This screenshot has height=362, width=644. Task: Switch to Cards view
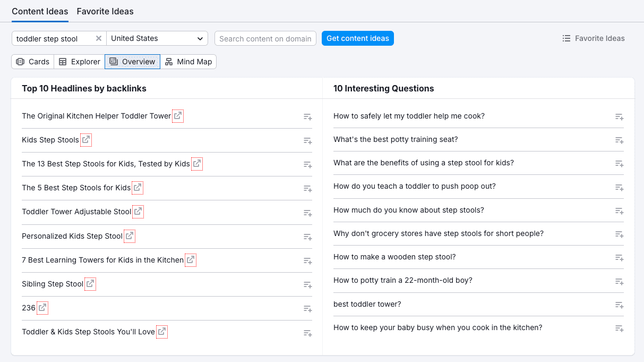tap(33, 62)
